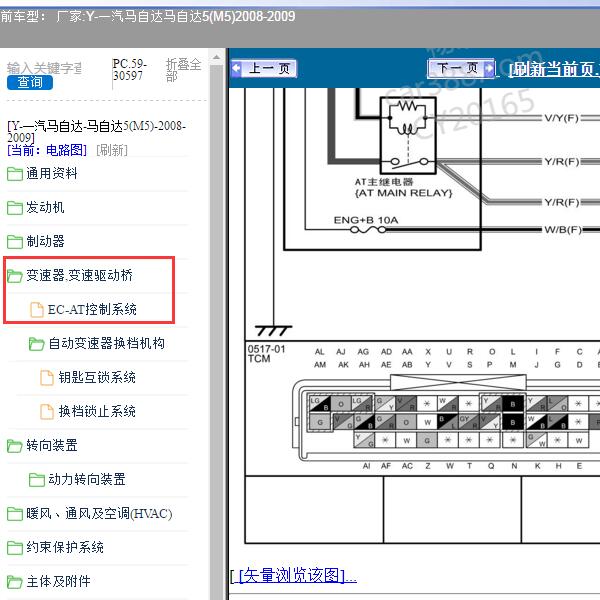The image size is (600, 600).
Task: Click the keyword search input field
Action: coord(45,68)
